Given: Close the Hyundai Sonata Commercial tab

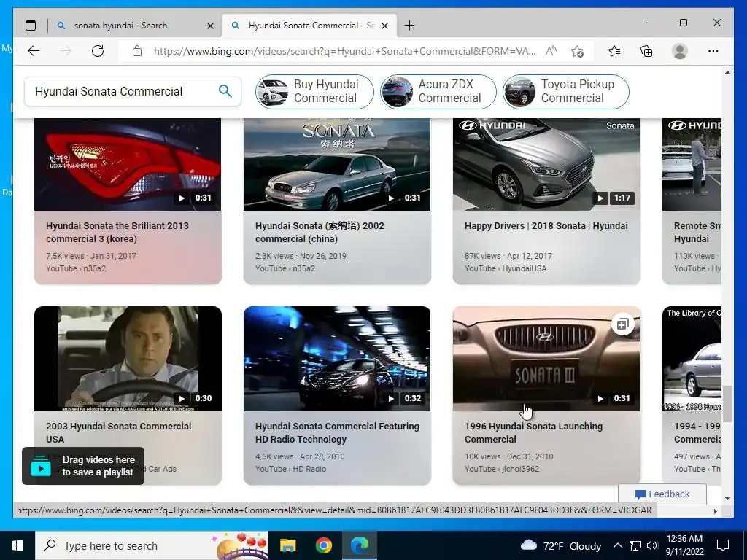Looking at the screenshot, I should click(385, 26).
